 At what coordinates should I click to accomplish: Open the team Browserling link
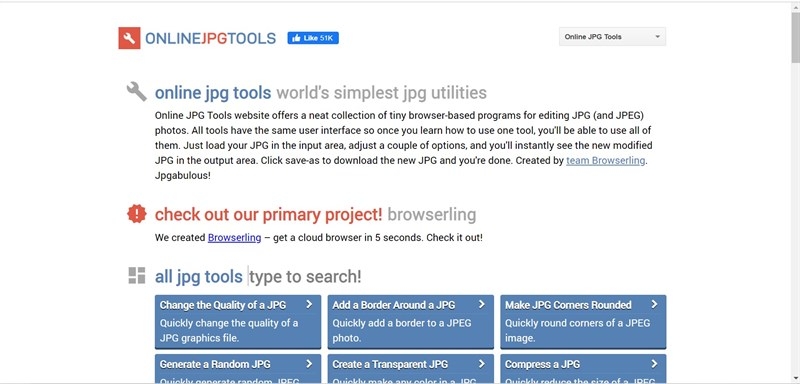(x=606, y=160)
